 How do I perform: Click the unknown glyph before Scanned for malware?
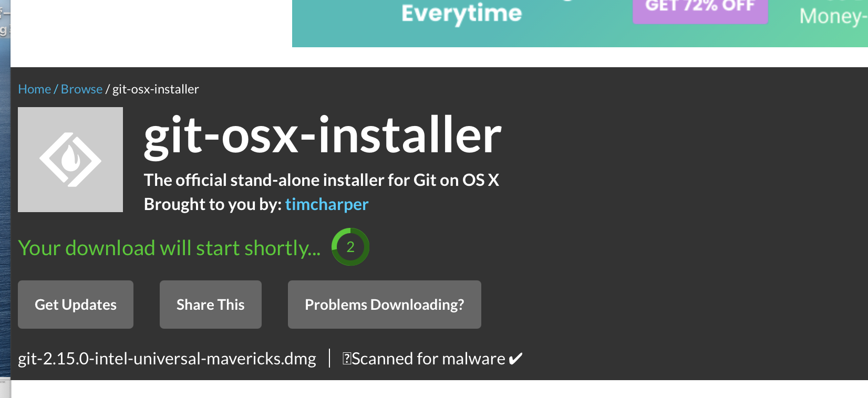[x=347, y=359]
